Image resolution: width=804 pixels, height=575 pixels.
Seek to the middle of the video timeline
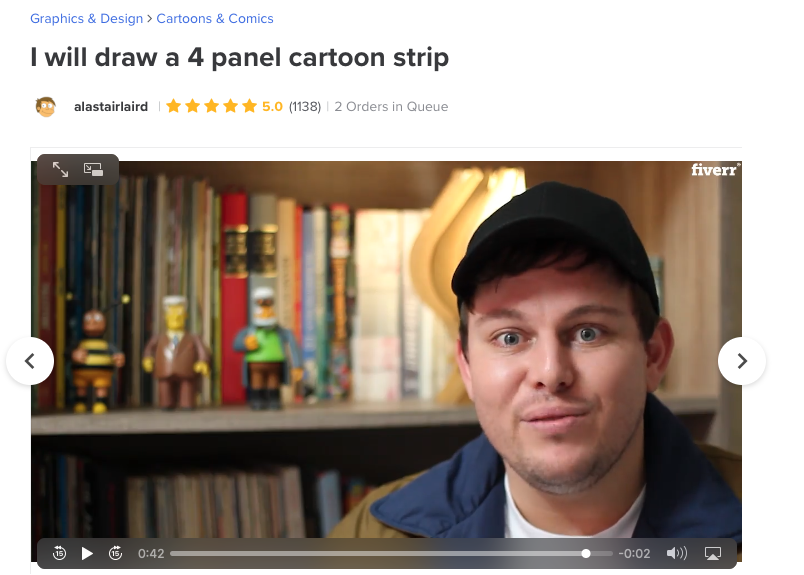pyautogui.click(x=391, y=553)
